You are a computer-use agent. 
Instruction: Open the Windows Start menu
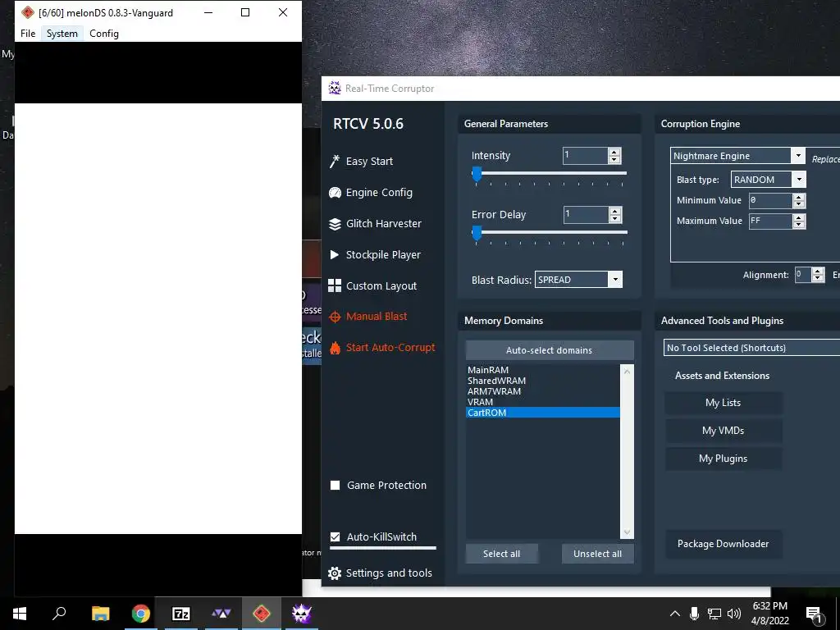(20, 614)
